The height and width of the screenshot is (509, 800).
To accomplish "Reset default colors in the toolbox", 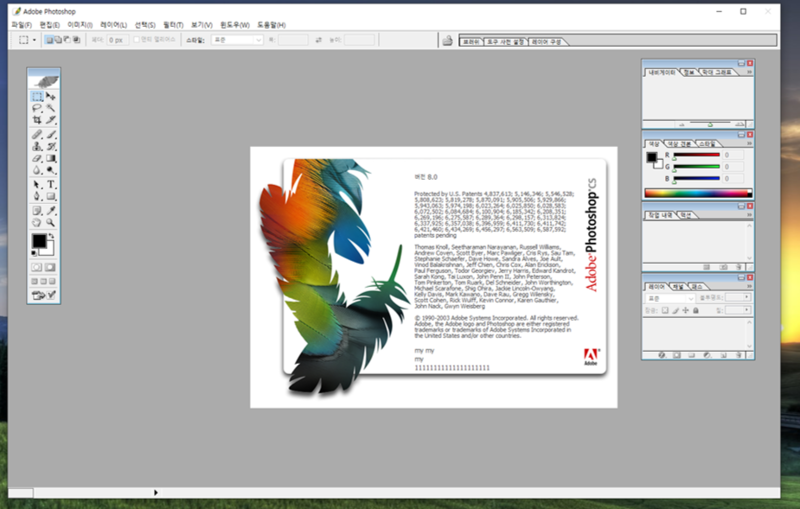I will (34, 253).
